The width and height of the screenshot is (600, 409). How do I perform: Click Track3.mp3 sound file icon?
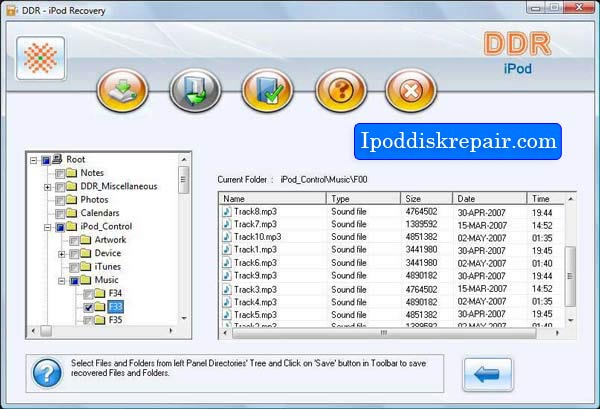227,289
